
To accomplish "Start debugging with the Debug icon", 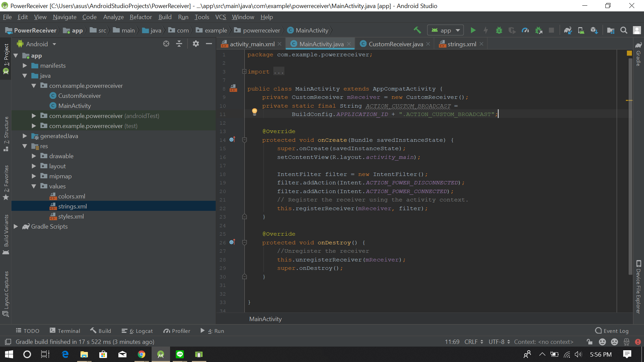I will 499,30.
